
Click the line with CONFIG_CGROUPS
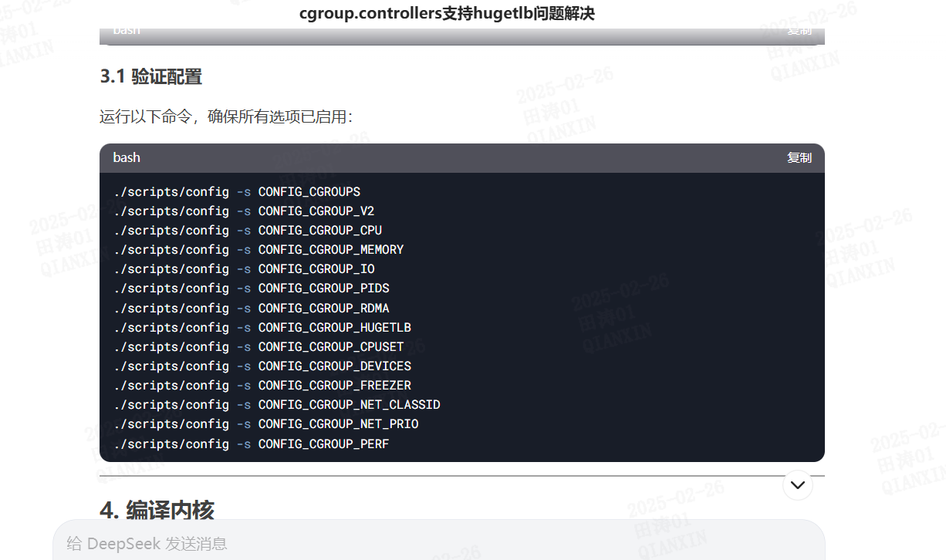point(237,191)
